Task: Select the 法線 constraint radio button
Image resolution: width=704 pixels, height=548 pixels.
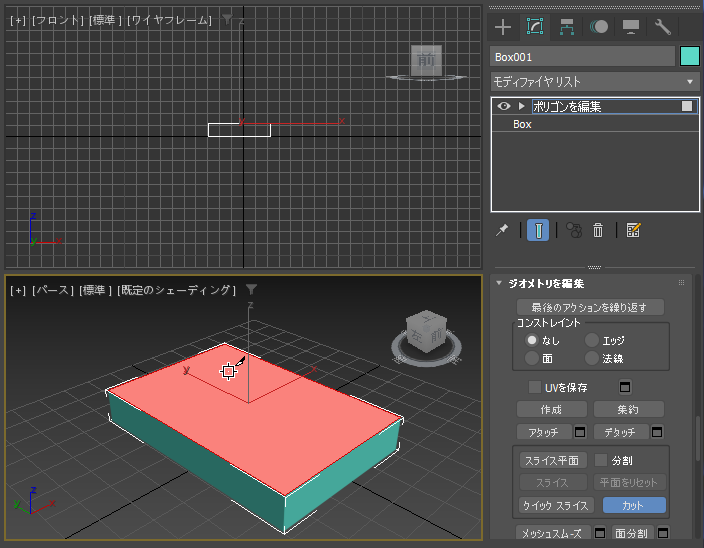Action: pos(592,358)
